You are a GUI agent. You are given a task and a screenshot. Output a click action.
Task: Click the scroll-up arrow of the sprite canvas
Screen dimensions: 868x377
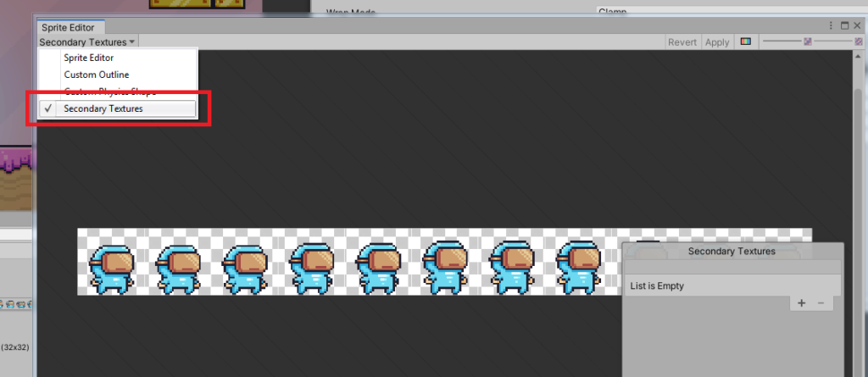pos(859,57)
